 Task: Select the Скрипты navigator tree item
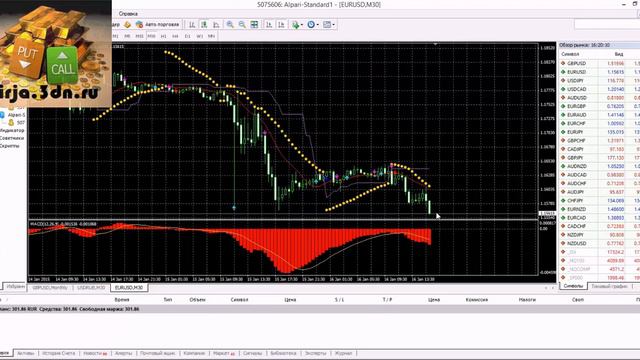[10, 146]
